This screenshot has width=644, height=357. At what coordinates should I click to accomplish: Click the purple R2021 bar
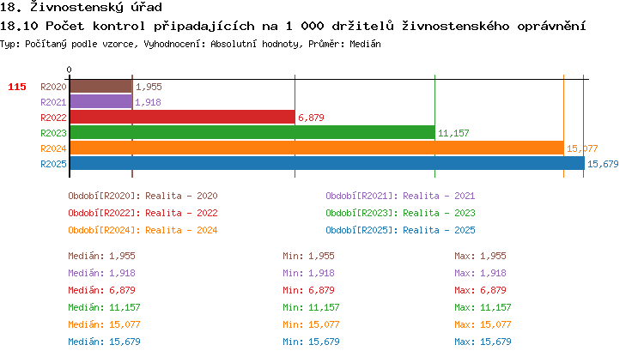point(100,102)
